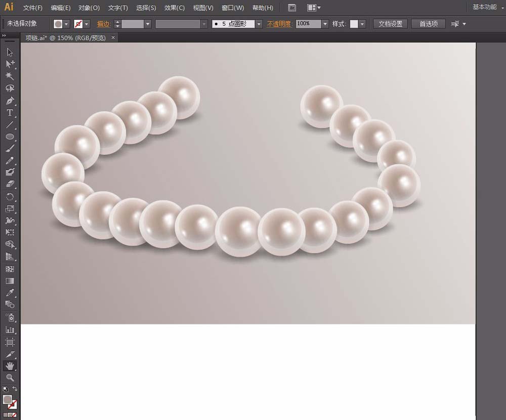Viewport: 506px width, 420px height.
Task: Open the 效果(C) menu
Action: [x=174, y=8]
